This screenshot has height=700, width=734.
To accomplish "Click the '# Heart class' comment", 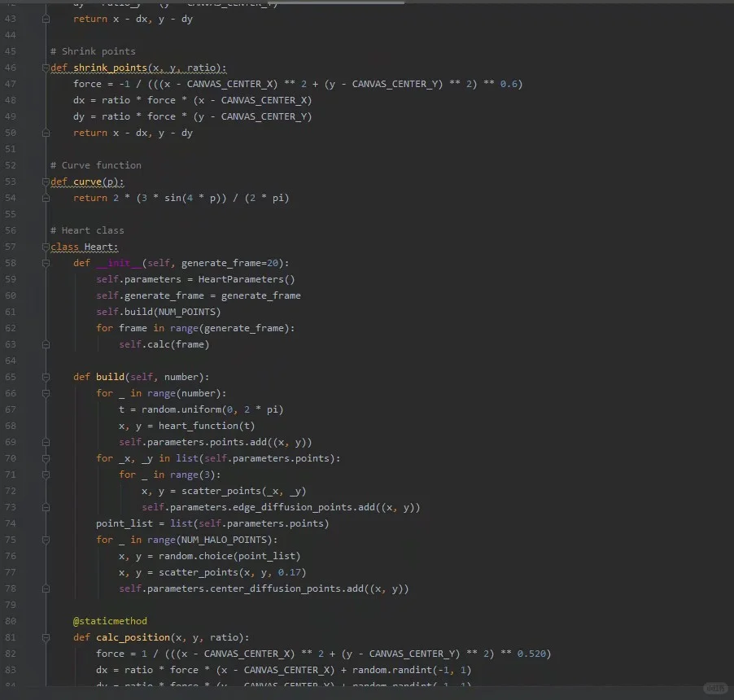I will (x=87, y=230).
